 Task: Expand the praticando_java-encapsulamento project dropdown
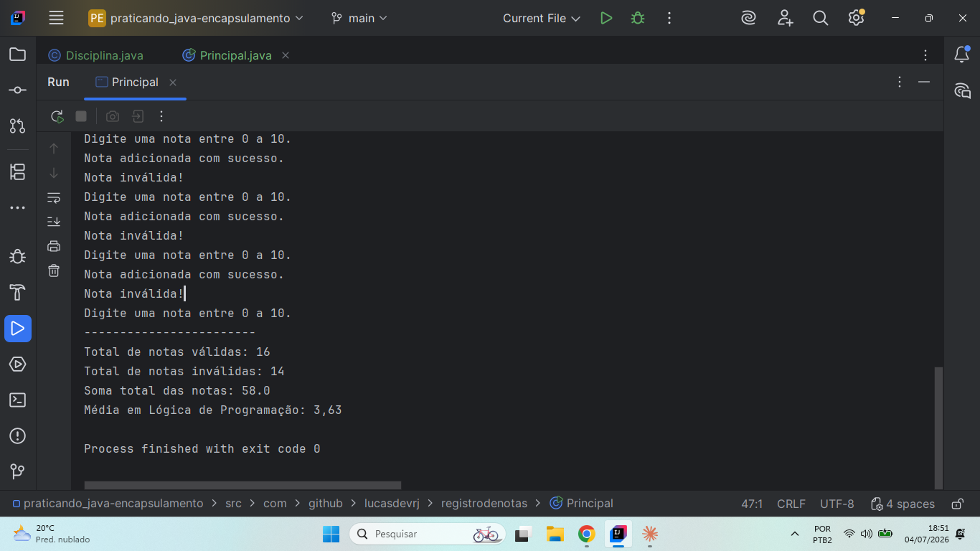[196, 18]
